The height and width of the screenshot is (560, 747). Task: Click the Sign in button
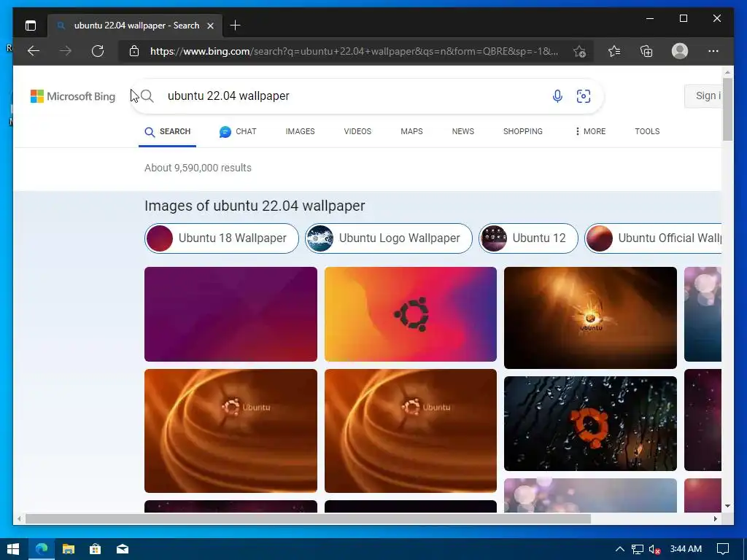(x=703, y=96)
